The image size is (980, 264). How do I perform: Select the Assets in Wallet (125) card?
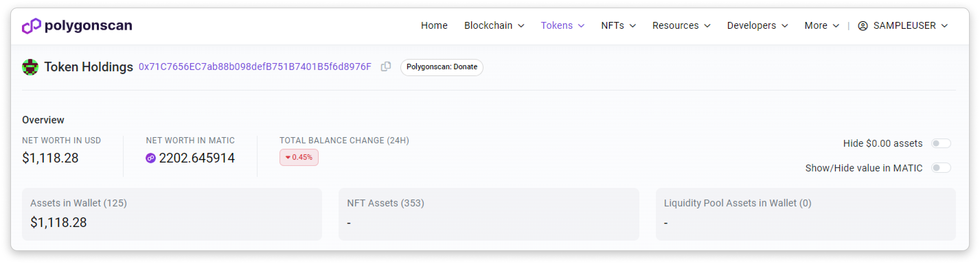172,214
